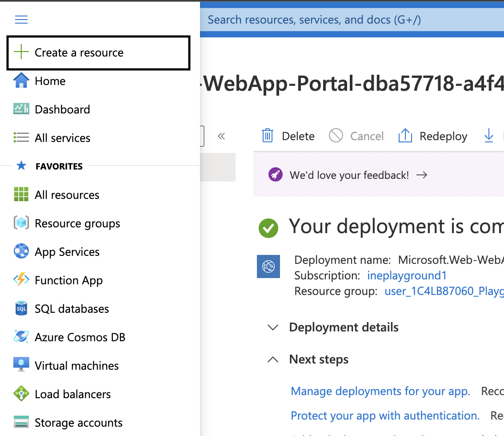Screen dimensions: 504x436
Task: Open Azure Cosmos DB
Action: [80, 337]
